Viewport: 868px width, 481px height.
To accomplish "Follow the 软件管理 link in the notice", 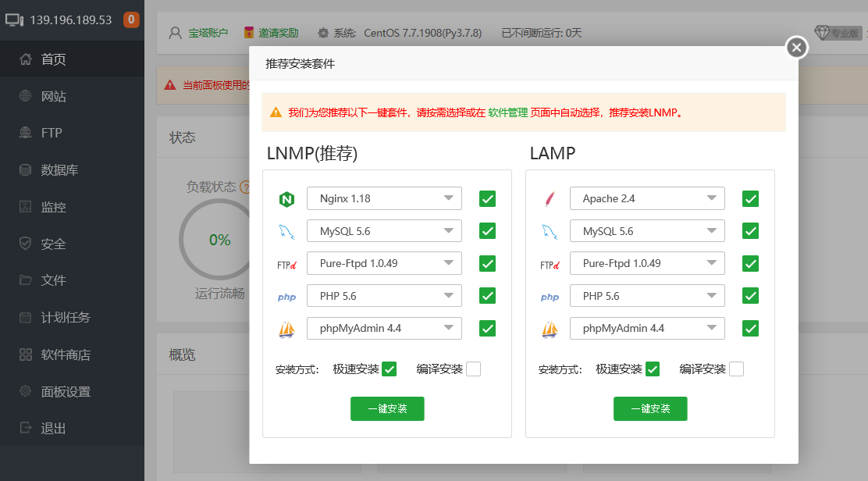I will [507, 112].
